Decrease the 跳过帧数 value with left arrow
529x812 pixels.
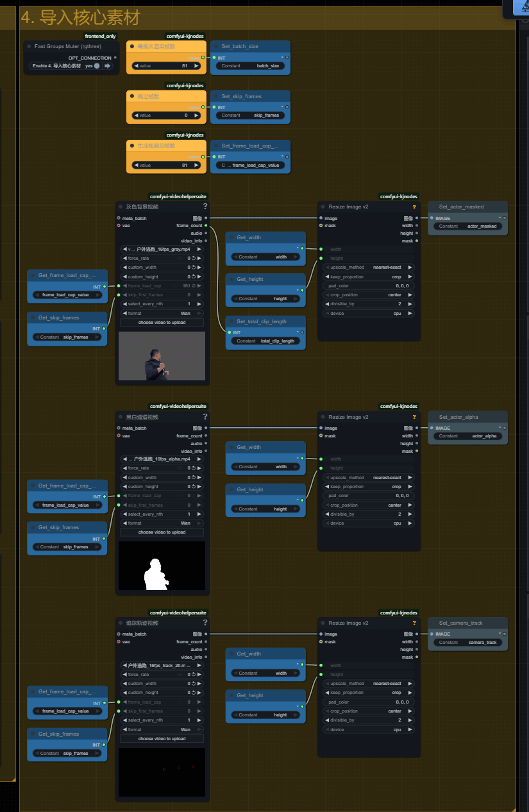click(x=135, y=115)
